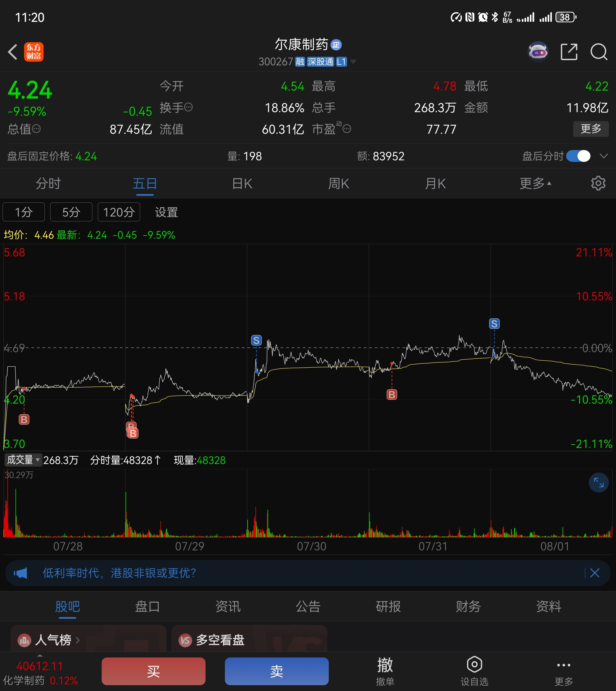This screenshot has width=616, height=691.
Task: Expand 人气榜 chevron arrow
Action: (78, 640)
